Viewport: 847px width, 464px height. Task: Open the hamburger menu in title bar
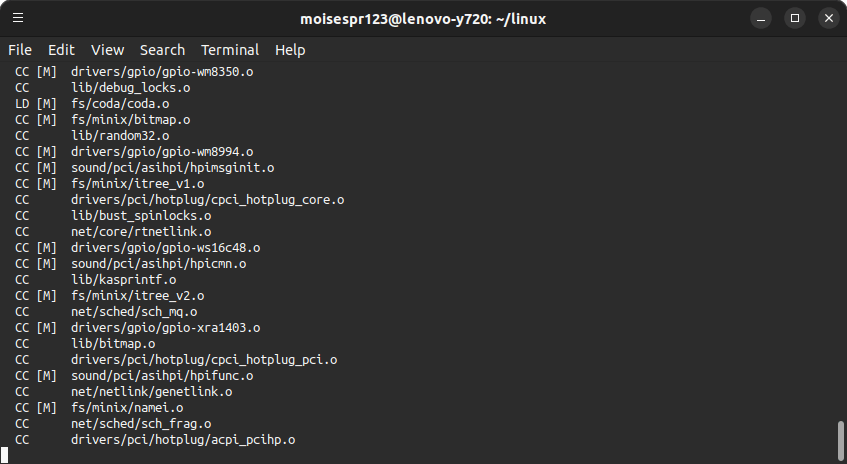pyautogui.click(x=18, y=18)
